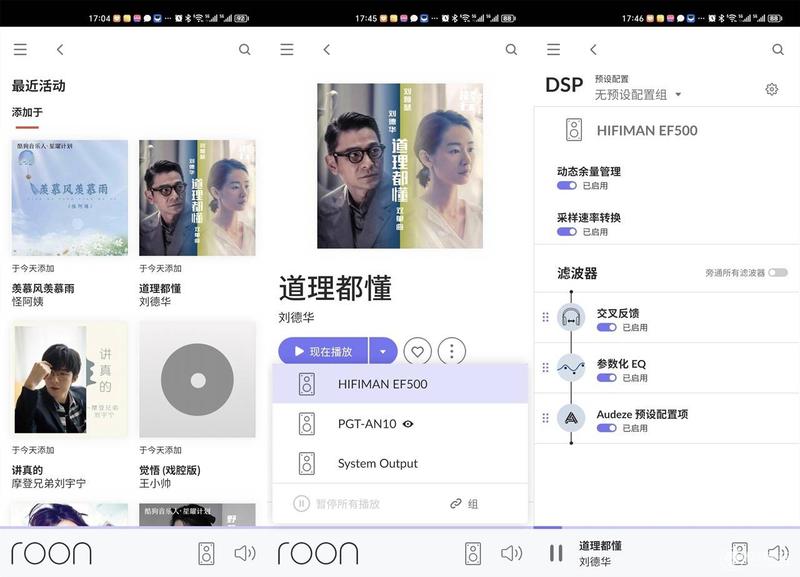This screenshot has width=800, height=577.
Task: Go back on album detail screen
Action: pos(327,49)
